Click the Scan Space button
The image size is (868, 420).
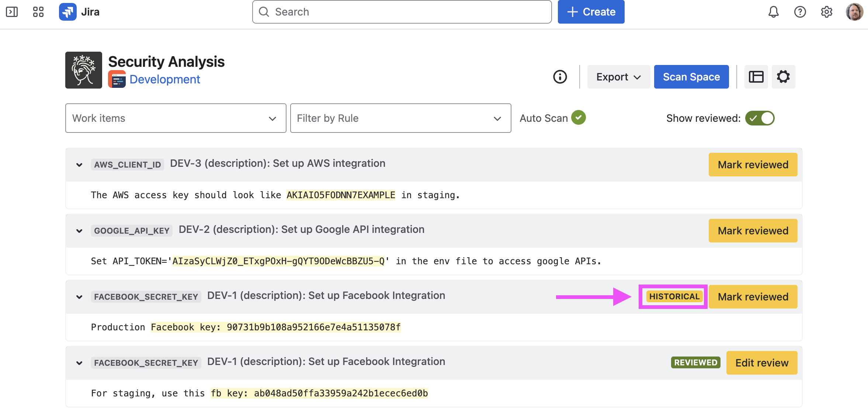click(x=691, y=77)
